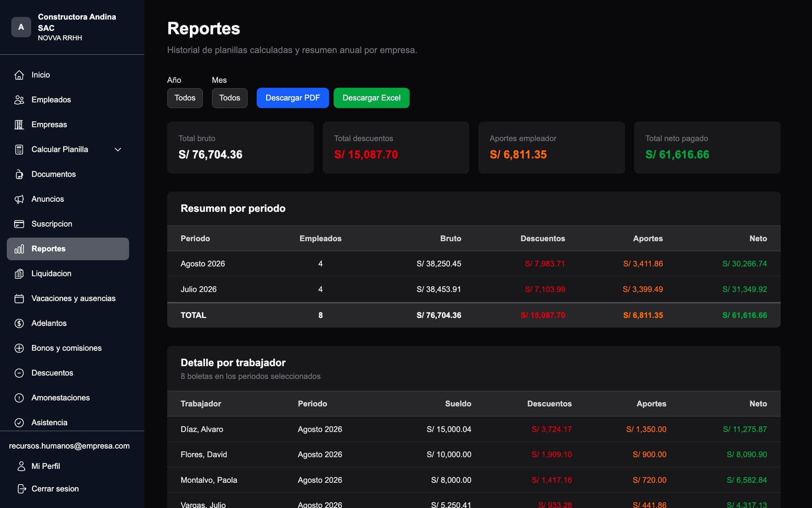This screenshot has height=508, width=812.
Task: Click the Descargar Excel button
Action: (371, 98)
